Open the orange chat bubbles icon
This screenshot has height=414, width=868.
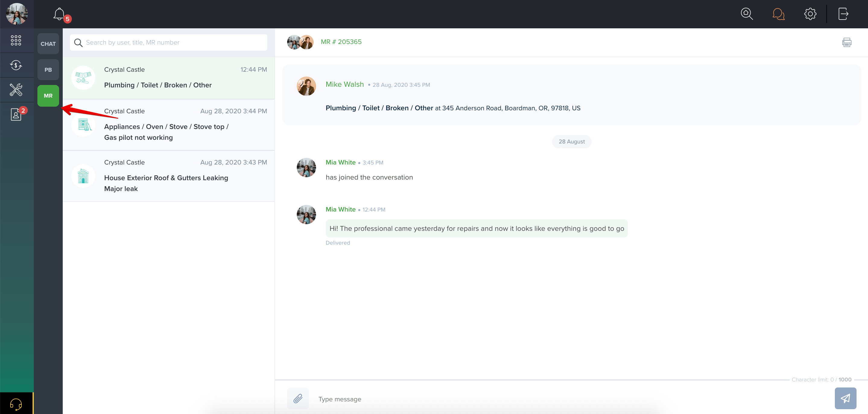(778, 14)
